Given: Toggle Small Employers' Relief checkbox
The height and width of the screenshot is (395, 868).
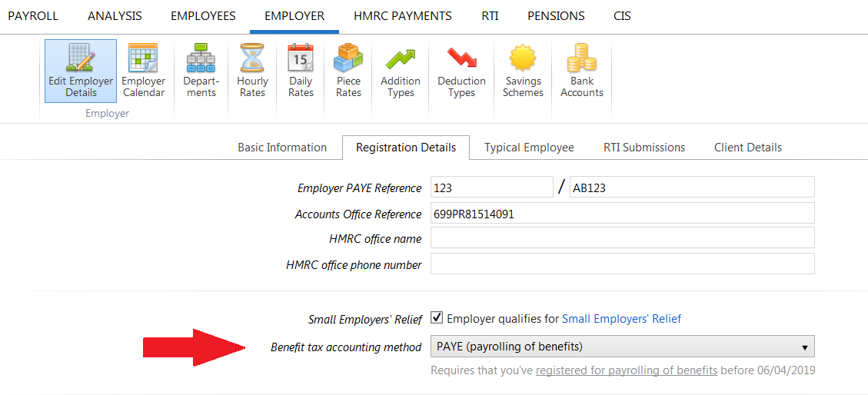Looking at the screenshot, I should (437, 318).
